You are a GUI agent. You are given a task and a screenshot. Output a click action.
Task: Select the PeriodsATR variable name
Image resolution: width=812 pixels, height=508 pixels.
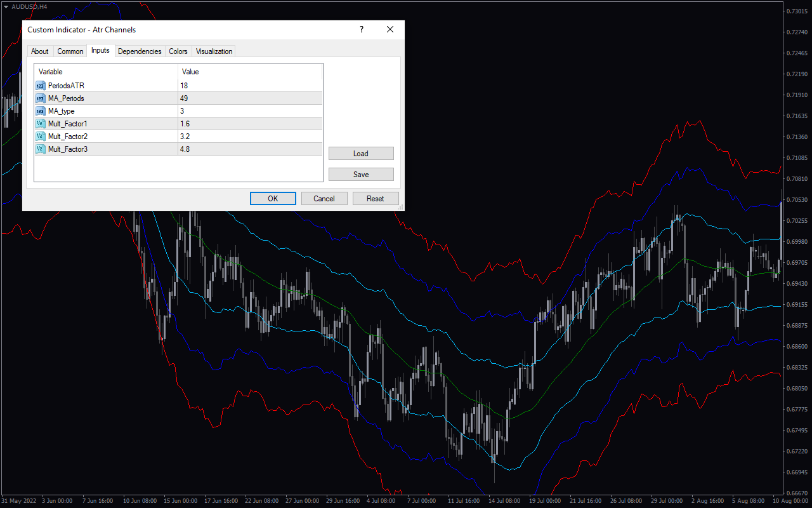pos(66,86)
